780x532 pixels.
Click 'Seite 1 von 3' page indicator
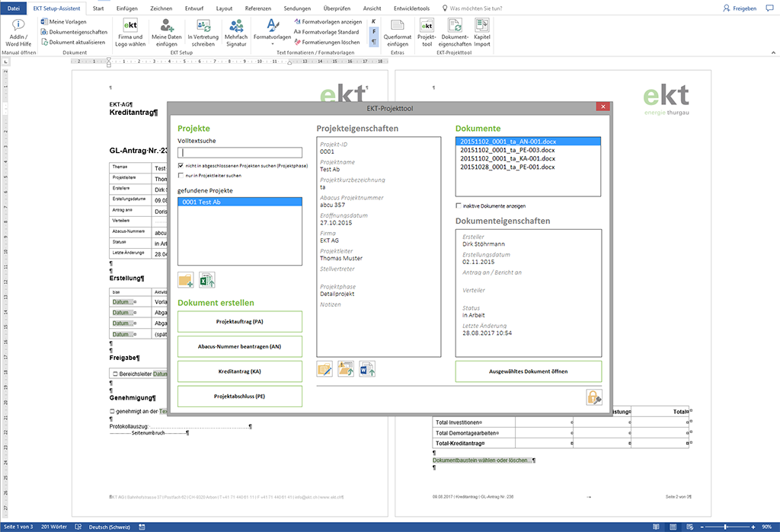(18, 527)
